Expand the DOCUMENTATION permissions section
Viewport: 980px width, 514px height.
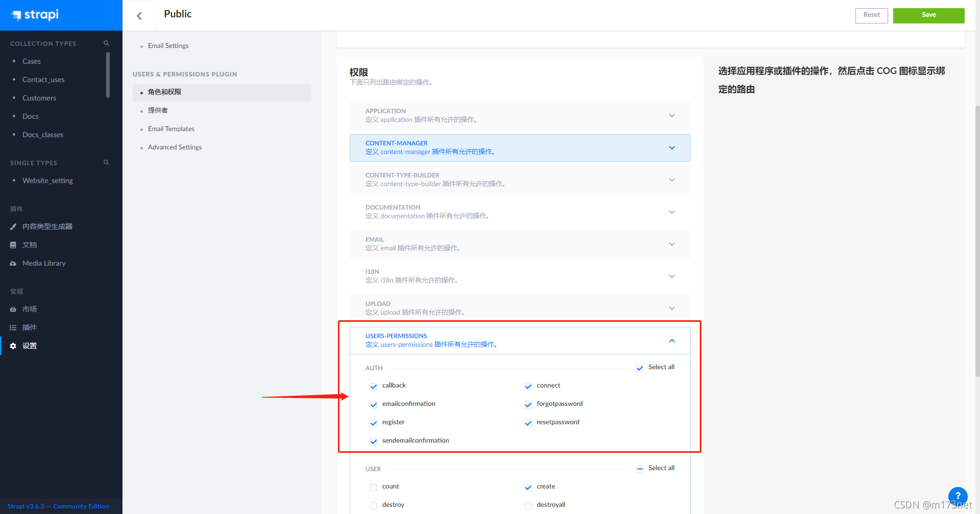520,212
